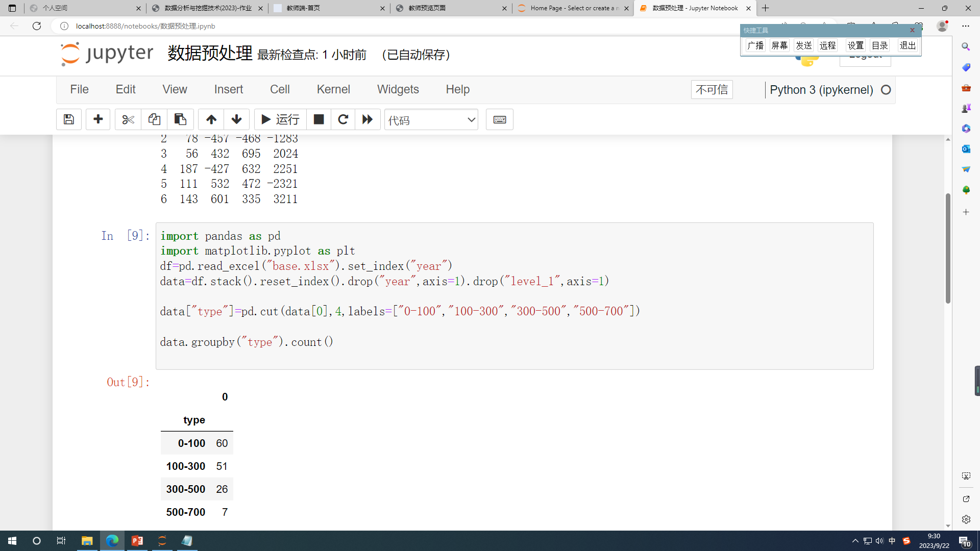
Task: Open the Cell menu
Action: tap(280, 89)
